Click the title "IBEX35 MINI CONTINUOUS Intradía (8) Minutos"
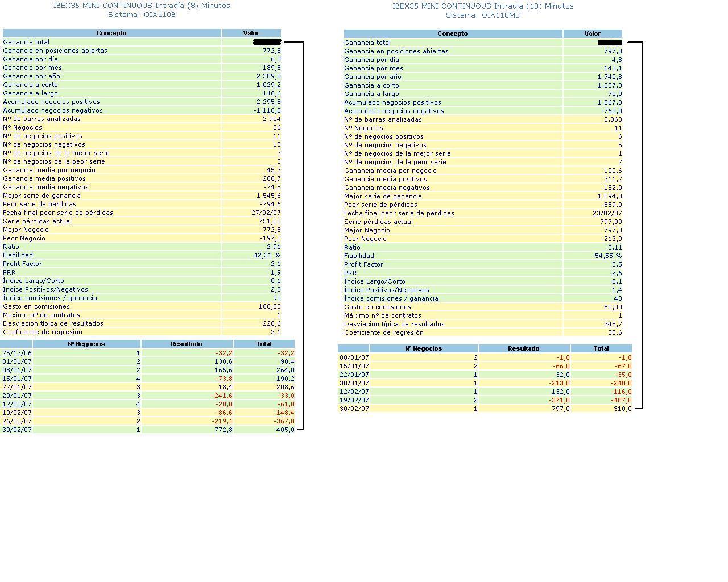This screenshot has height=582, width=728. 142,5
